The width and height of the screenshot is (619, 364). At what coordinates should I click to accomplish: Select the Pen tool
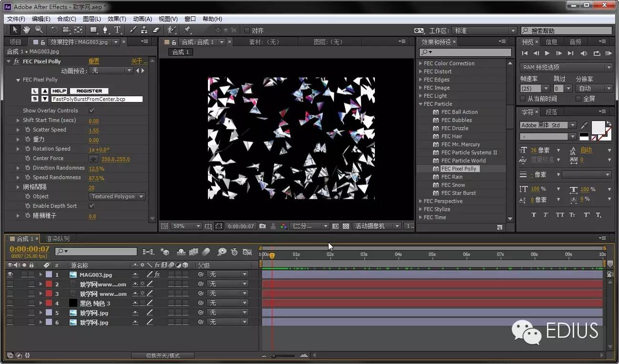[x=105, y=30]
